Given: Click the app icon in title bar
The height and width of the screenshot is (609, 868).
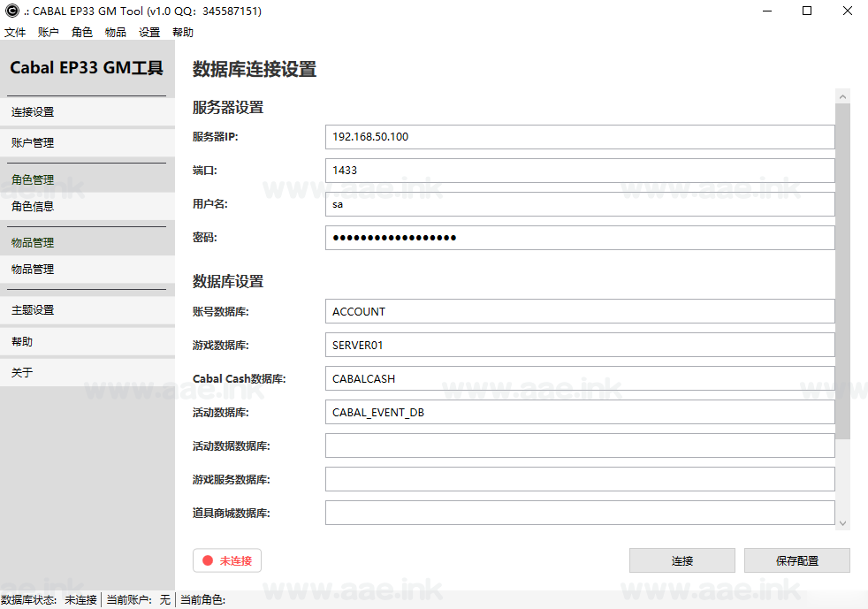Looking at the screenshot, I should coord(11,11).
